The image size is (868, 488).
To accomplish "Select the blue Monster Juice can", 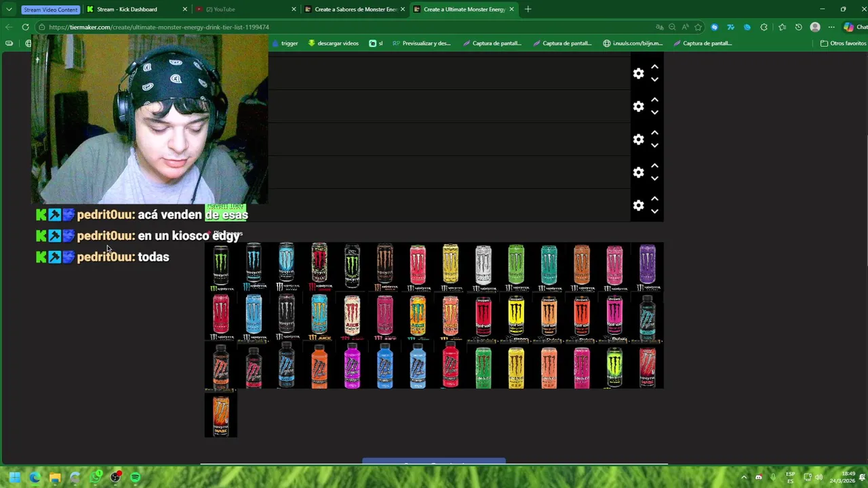I will pyautogui.click(x=319, y=317).
